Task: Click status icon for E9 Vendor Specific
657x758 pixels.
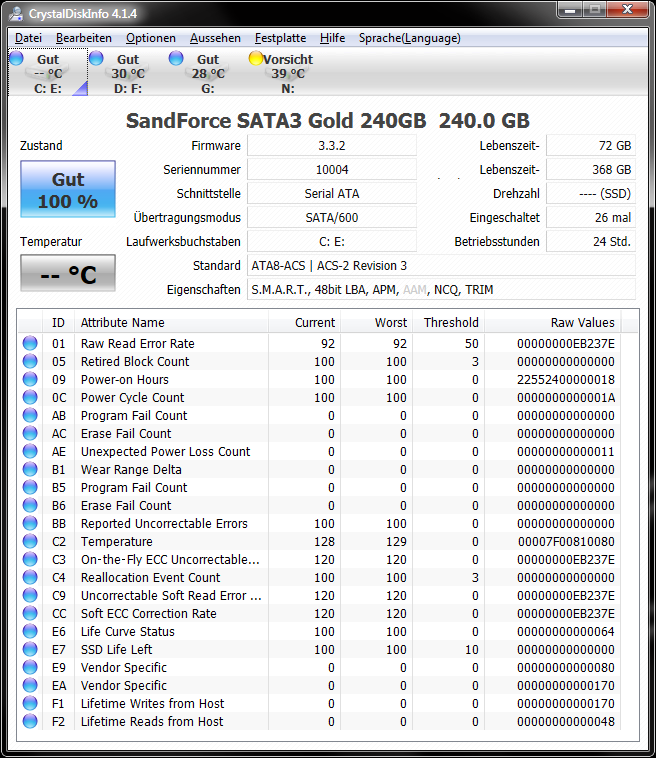Action: click(x=30, y=667)
